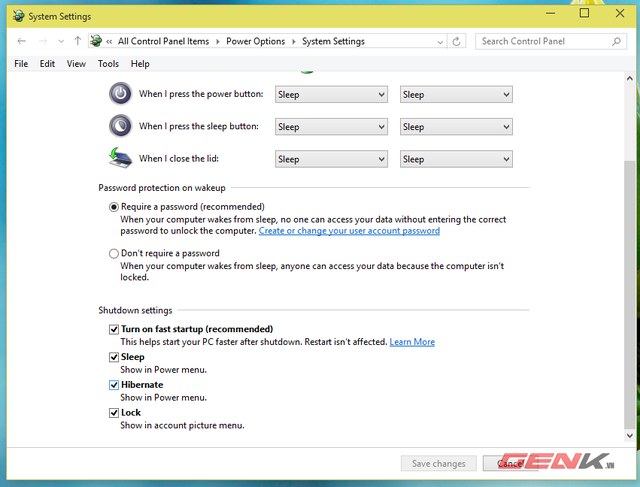Maximize the System Settings window
The image size is (640, 487).
[x=584, y=13]
